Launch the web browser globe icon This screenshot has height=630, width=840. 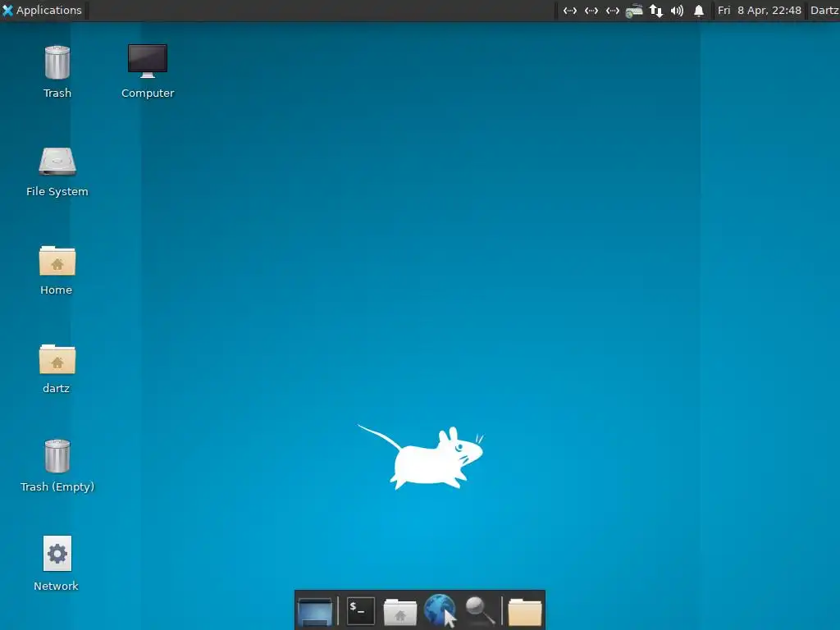(x=440, y=610)
